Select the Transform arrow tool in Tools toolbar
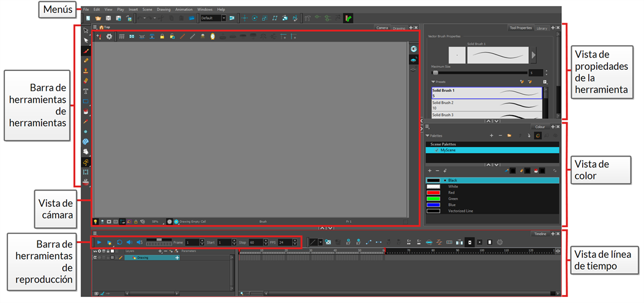This screenshot has width=644, height=303. click(x=86, y=30)
